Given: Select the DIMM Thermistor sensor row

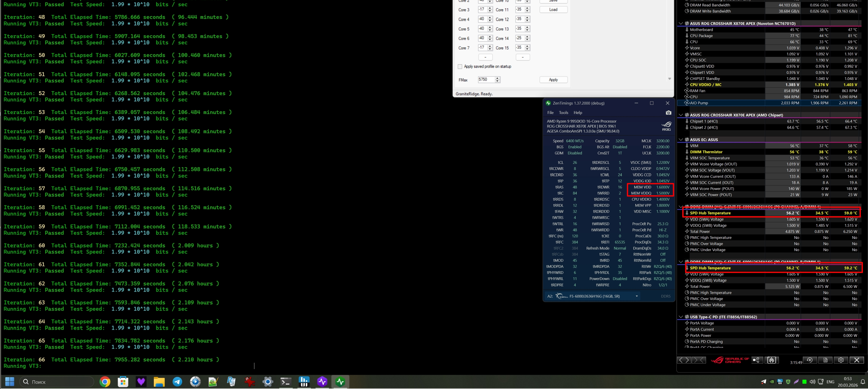Looking at the screenshot, I should (x=772, y=152).
